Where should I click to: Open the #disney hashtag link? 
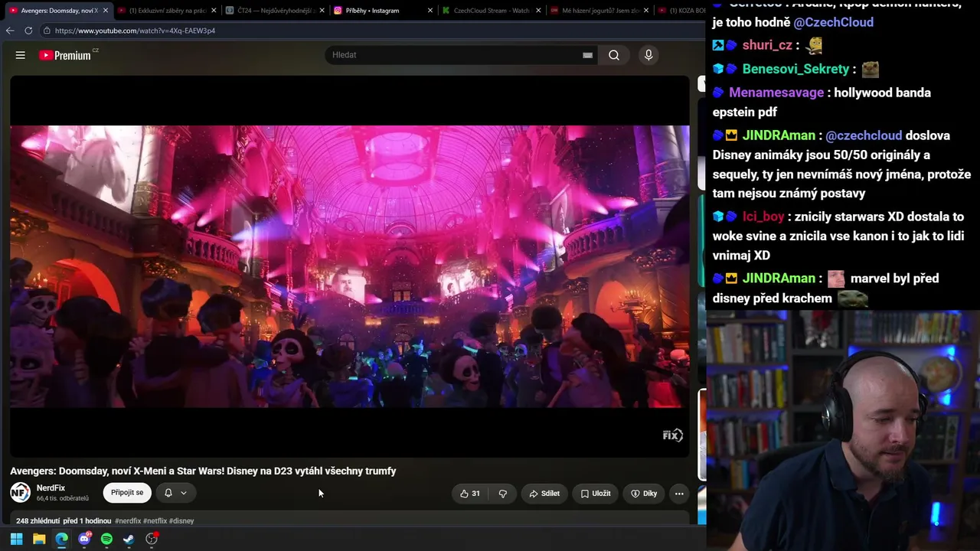click(181, 521)
